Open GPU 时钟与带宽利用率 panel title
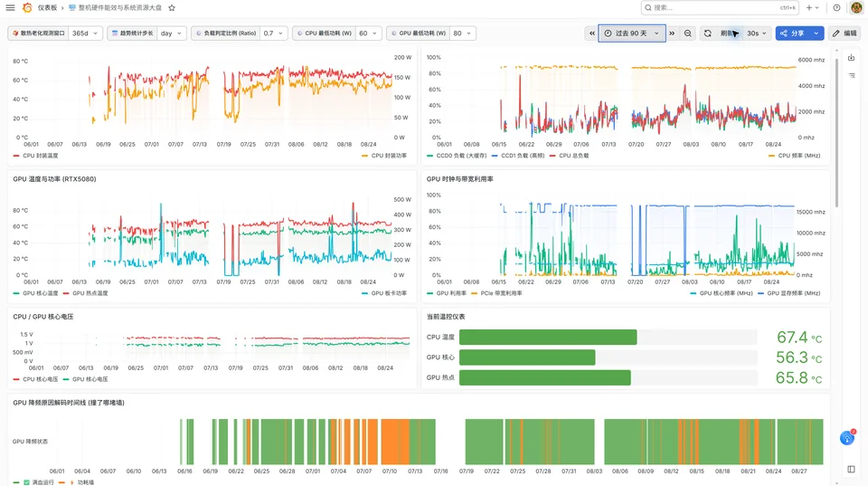 pyautogui.click(x=460, y=179)
